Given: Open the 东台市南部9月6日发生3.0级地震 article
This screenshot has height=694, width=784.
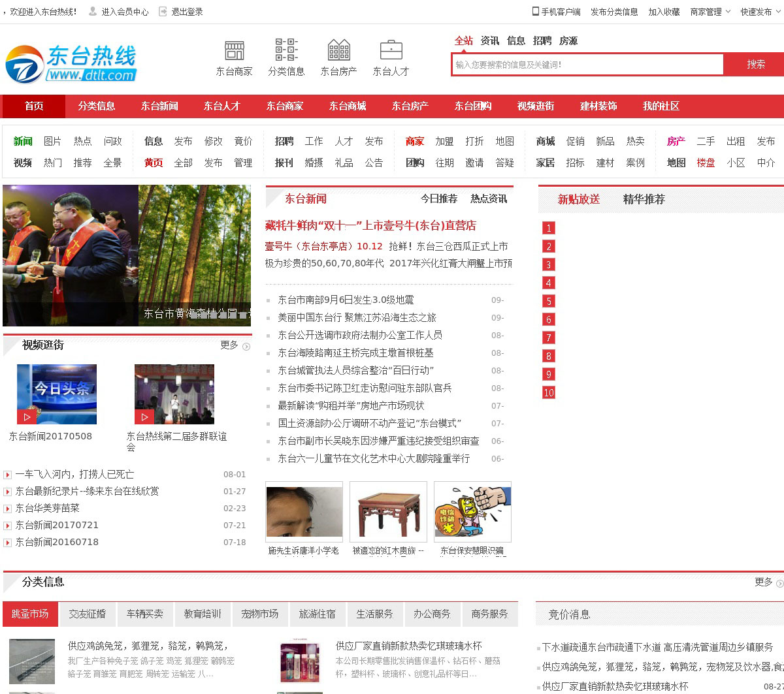Looking at the screenshot, I should point(346,300).
